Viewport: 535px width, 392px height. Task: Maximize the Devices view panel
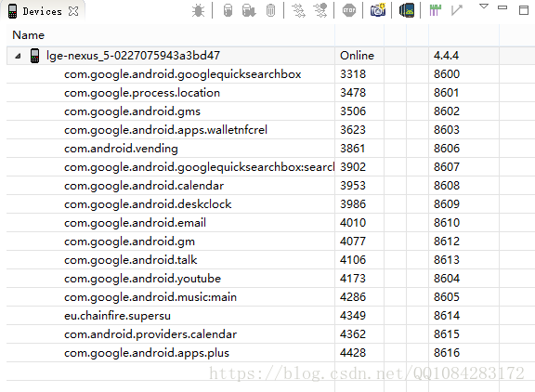click(x=524, y=10)
